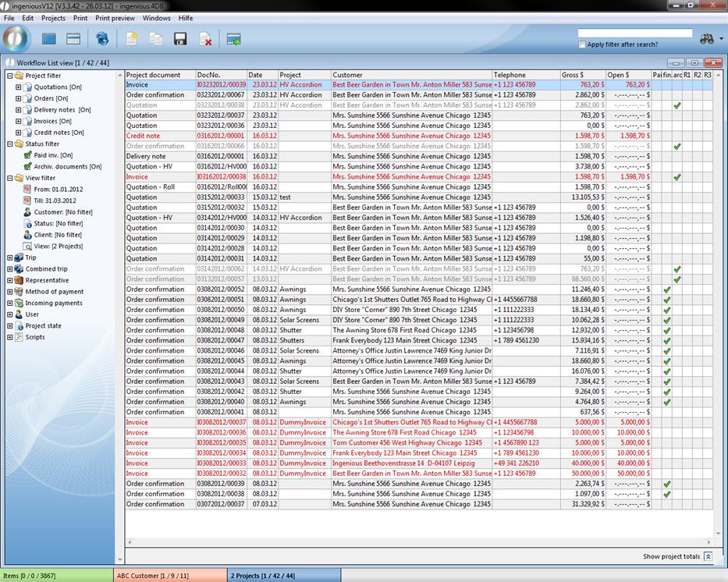Click the copy document toolbar icon

tap(156, 38)
